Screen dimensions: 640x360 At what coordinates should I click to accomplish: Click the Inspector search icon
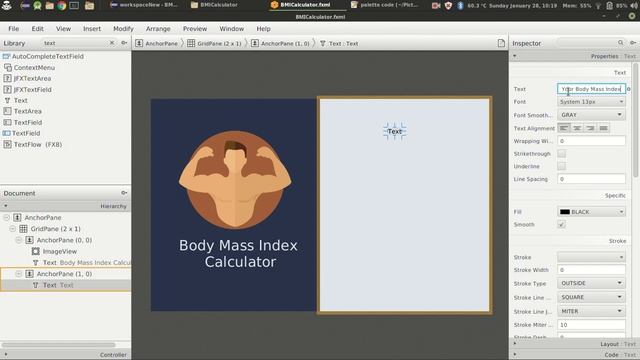620,42
